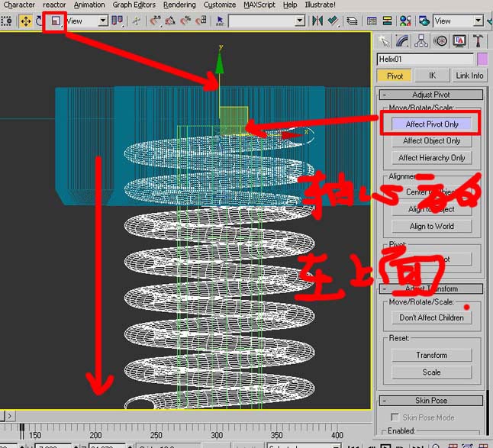
Task: Switch to the Modify command panel tab
Action: point(402,41)
